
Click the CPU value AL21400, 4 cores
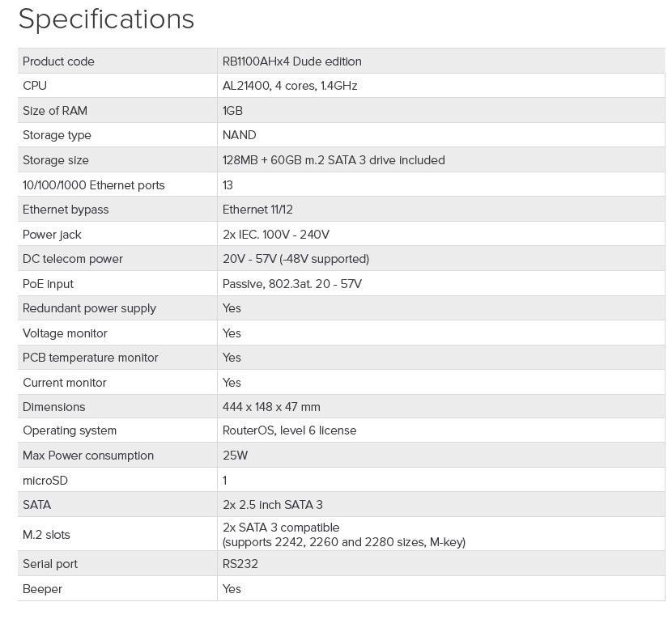click(x=290, y=86)
